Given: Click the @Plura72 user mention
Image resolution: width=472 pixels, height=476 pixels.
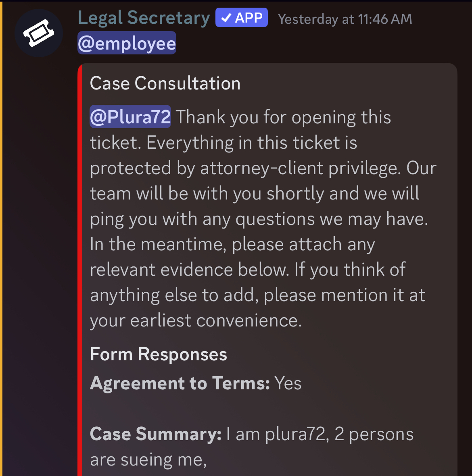Looking at the screenshot, I should tap(130, 117).
